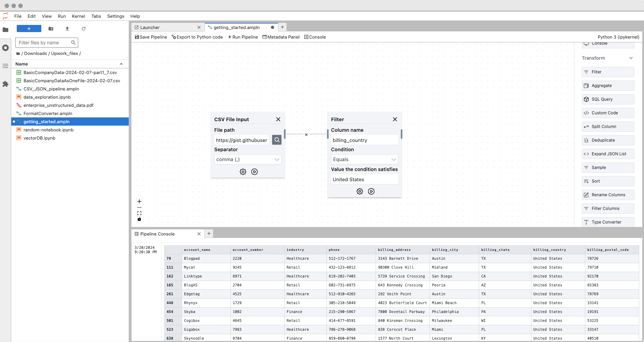Sort files by Name column header
The width and height of the screenshot is (644, 342).
coord(70,64)
